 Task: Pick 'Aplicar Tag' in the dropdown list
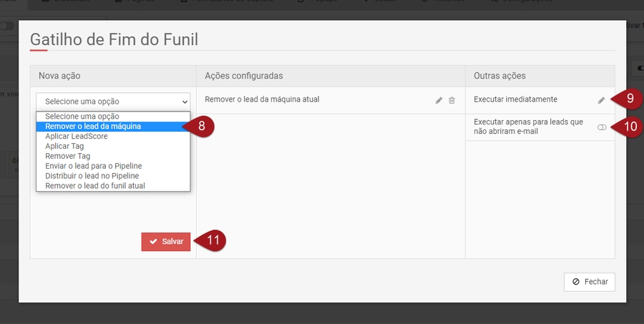[x=64, y=146]
